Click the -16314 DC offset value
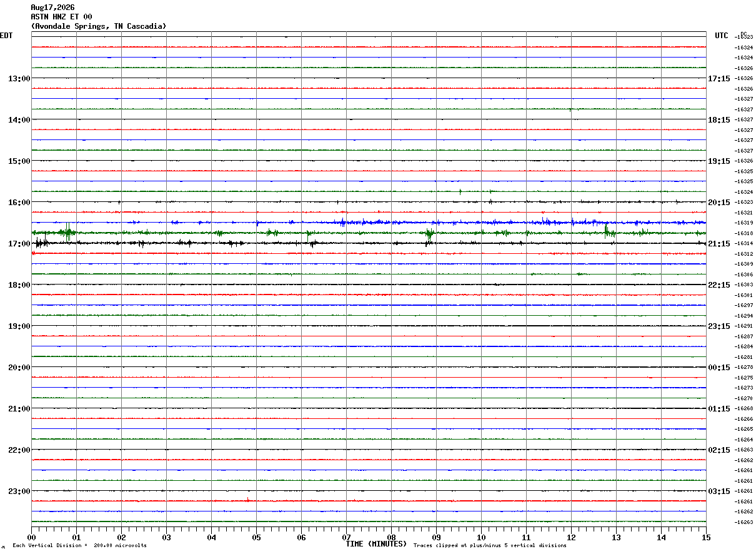The width and height of the screenshot is (756, 554). [744, 243]
